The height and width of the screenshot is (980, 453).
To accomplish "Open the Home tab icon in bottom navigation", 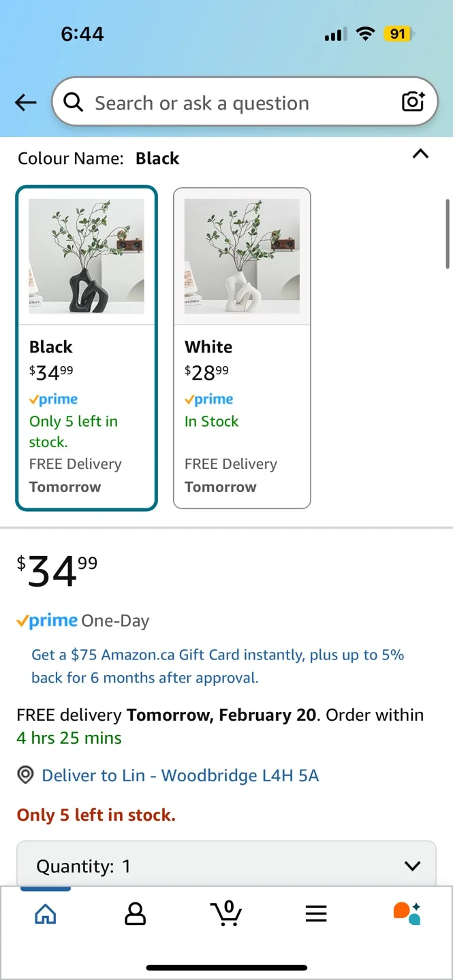I will pos(45,914).
